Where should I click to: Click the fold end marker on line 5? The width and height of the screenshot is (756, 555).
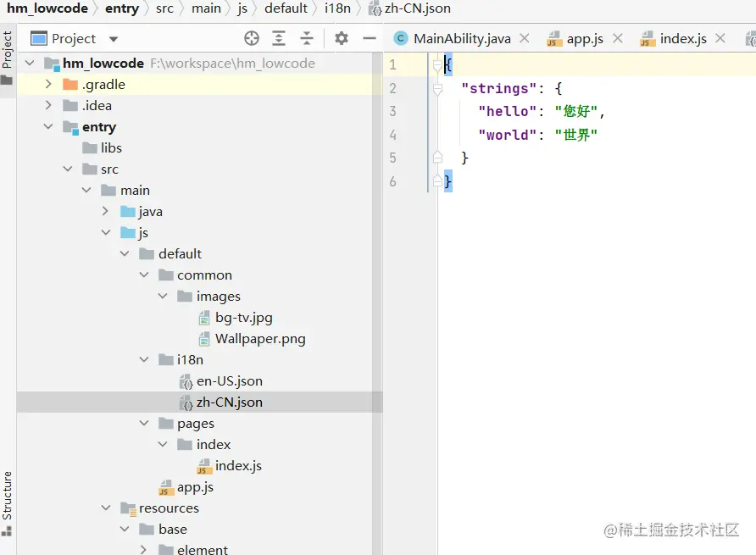[x=437, y=158]
